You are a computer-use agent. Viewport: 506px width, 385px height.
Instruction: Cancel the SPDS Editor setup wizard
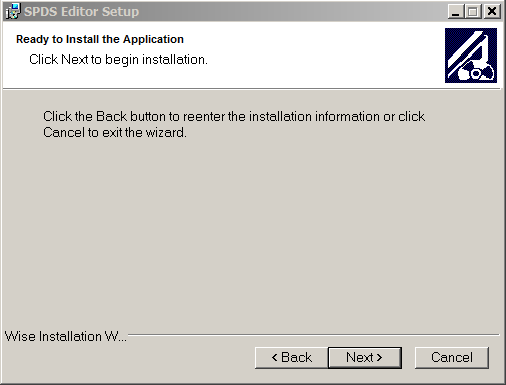tap(452, 358)
